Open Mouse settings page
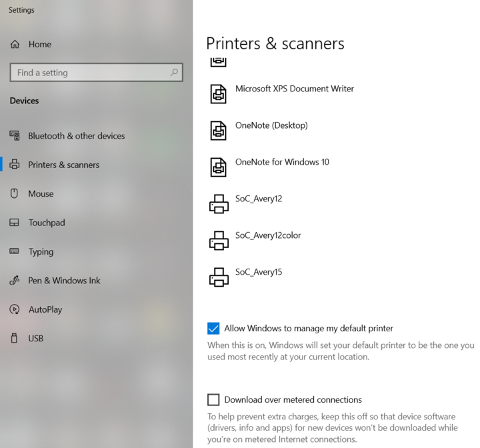The image size is (480, 448). pyautogui.click(x=41, y=193)
